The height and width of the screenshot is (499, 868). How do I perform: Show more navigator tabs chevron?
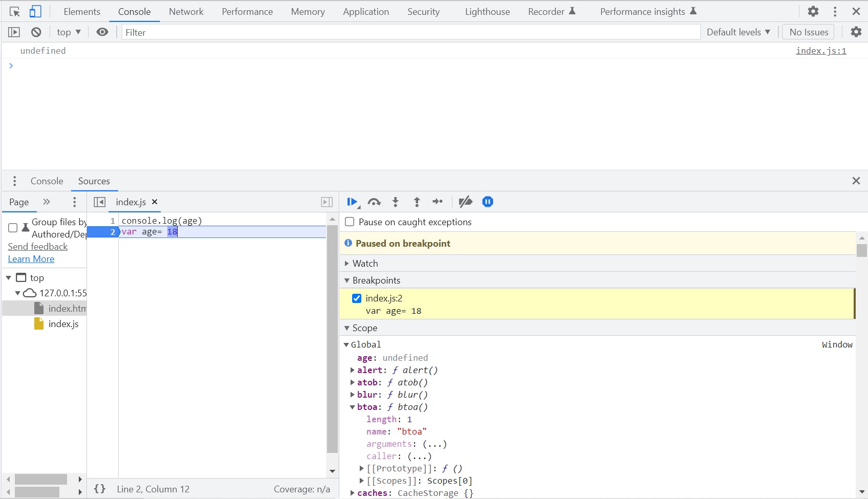(47, 202)
